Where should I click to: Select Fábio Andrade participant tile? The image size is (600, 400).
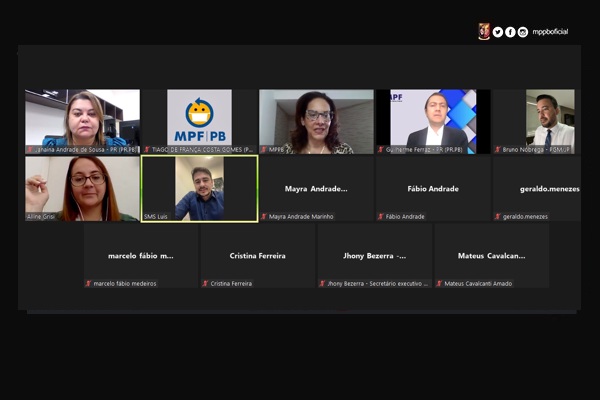tap(433, 189)
